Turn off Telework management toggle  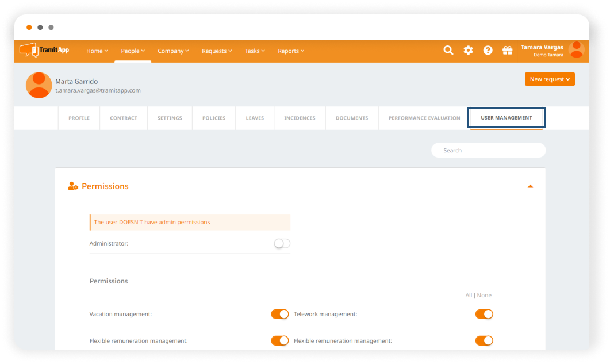tap(484, 314)
